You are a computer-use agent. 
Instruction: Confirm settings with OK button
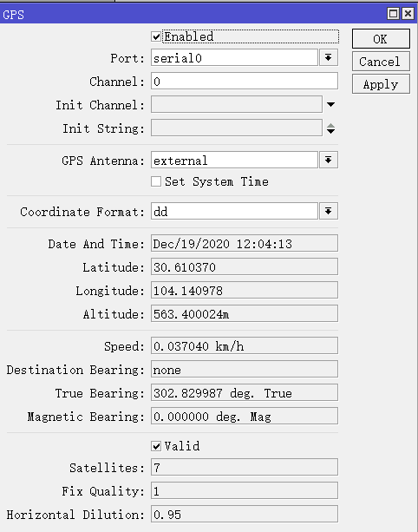point(381,39)
